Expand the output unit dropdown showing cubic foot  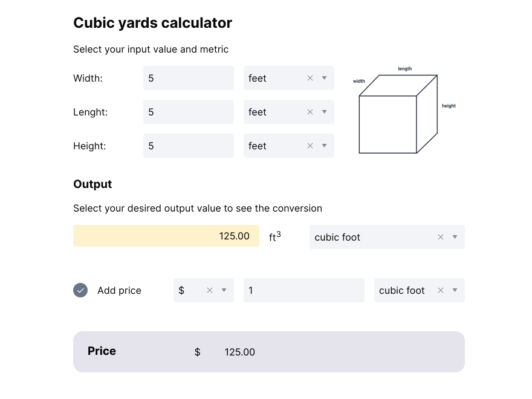(455, 237)
